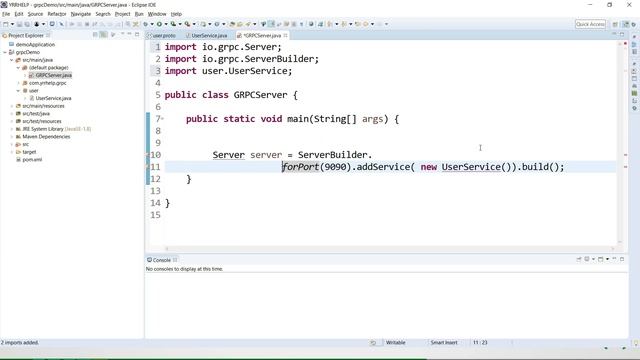Collapse the (default package) node
Screen dimensions: 640x360
pos(18,68)
